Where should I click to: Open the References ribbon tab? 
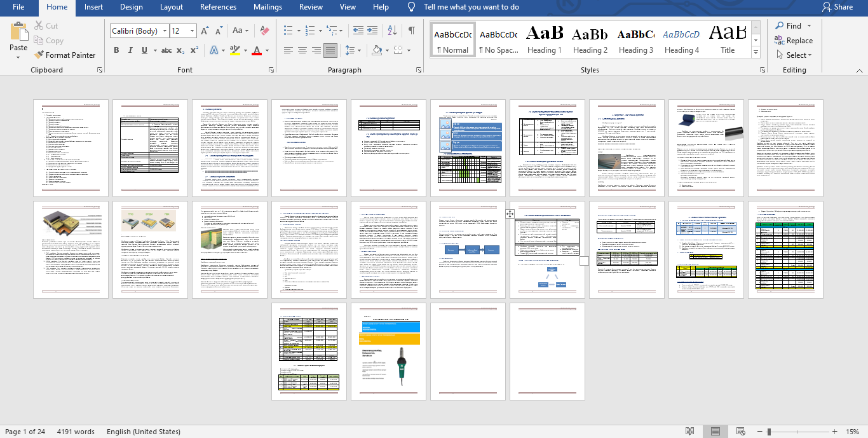point(218,7)
